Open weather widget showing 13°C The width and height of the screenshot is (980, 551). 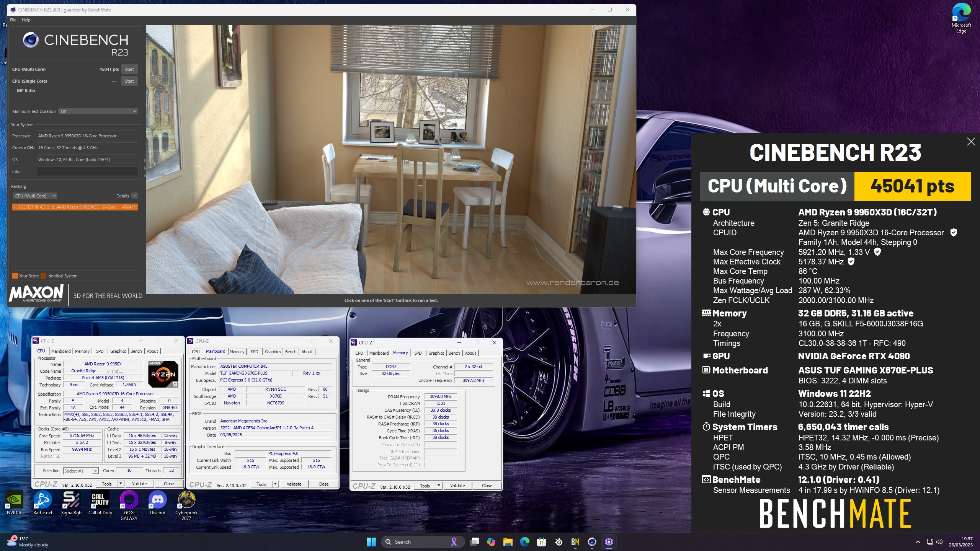(x=28, y=541)
